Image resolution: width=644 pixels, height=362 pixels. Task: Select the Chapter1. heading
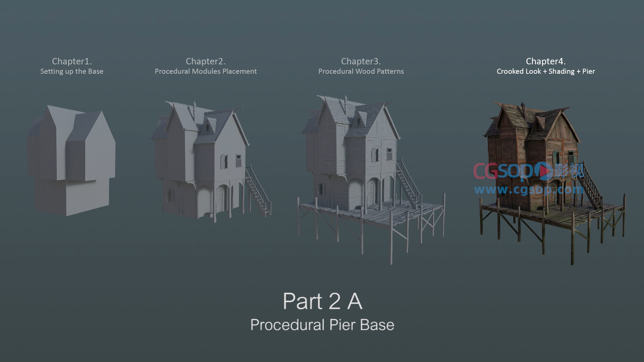coord(72,61)
